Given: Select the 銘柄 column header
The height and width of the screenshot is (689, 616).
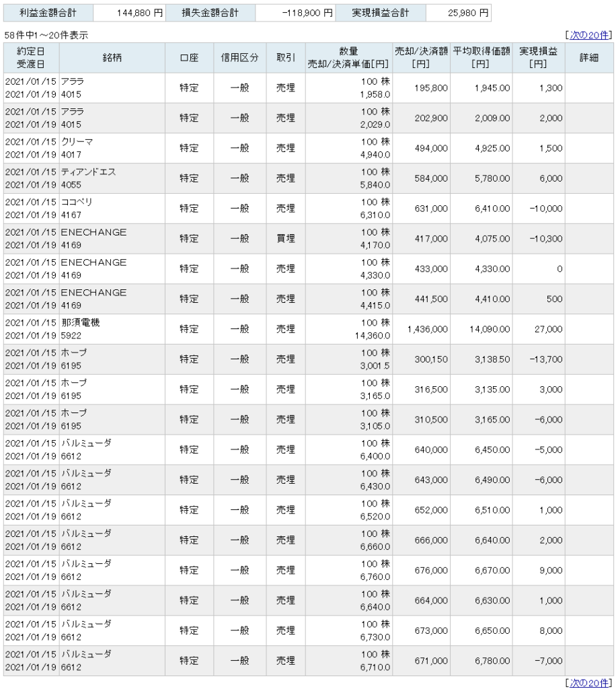Looking at the screenshot, I should 112,58.
